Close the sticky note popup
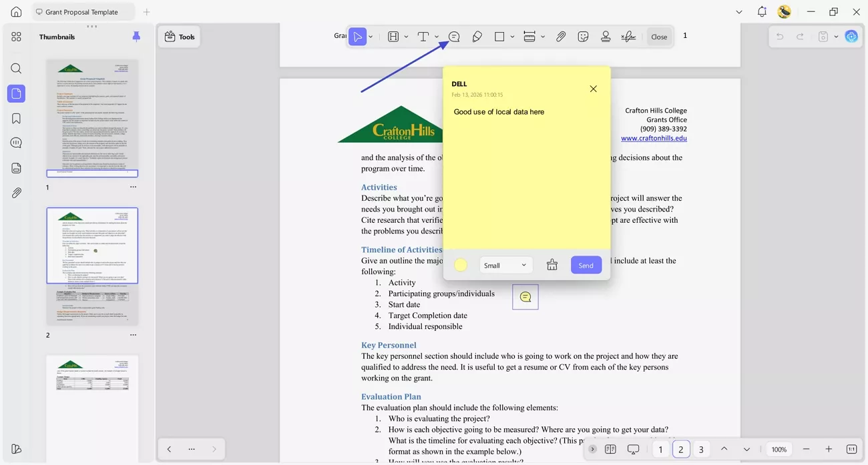This screenshot has height=465, width=868. point(593,89)
